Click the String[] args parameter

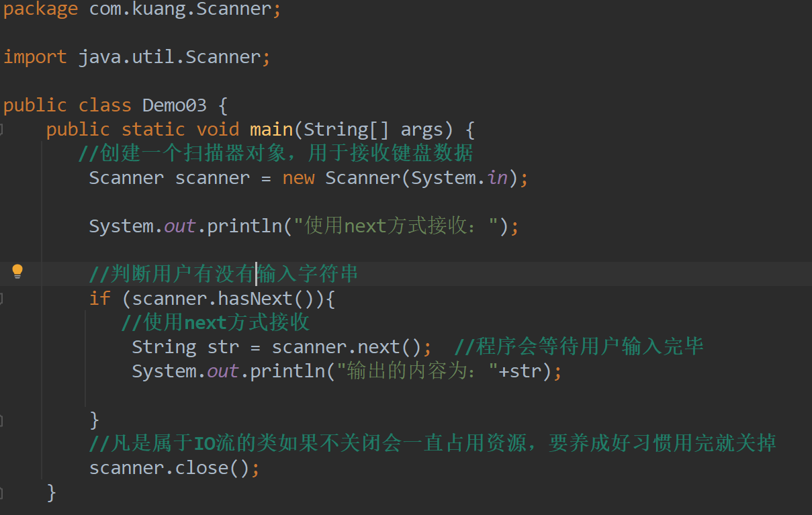tap(373, 129)
